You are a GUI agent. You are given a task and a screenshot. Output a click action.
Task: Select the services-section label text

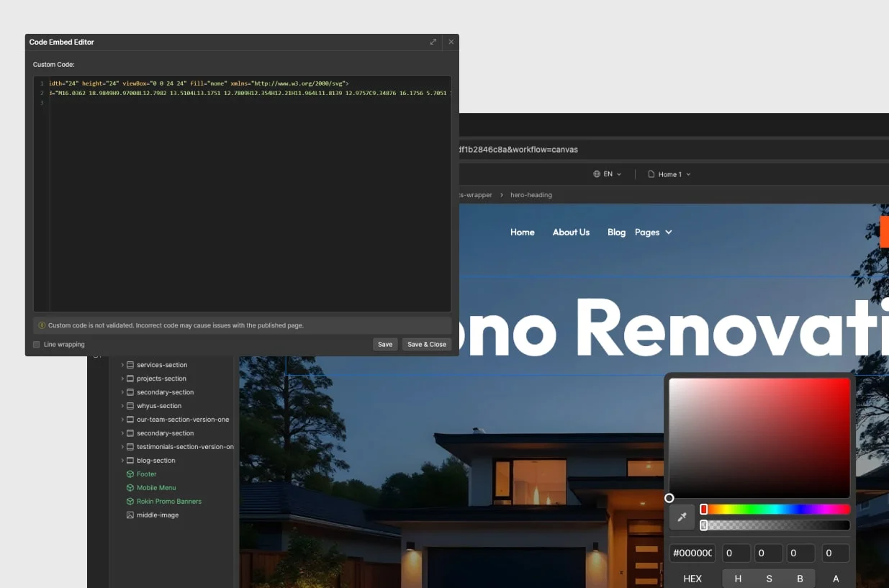pyautogui.click(x=162, y=365)
